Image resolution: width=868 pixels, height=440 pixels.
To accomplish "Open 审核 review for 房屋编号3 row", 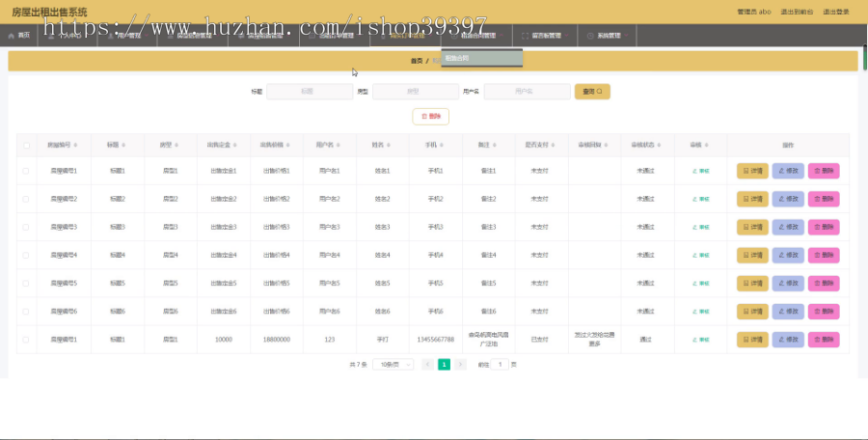I will [x=701, y=227].
